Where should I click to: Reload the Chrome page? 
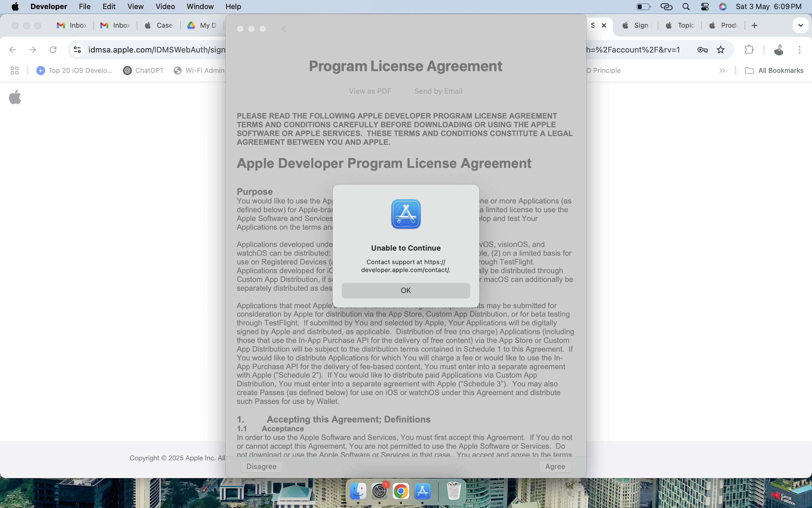[x=53, y=50]
